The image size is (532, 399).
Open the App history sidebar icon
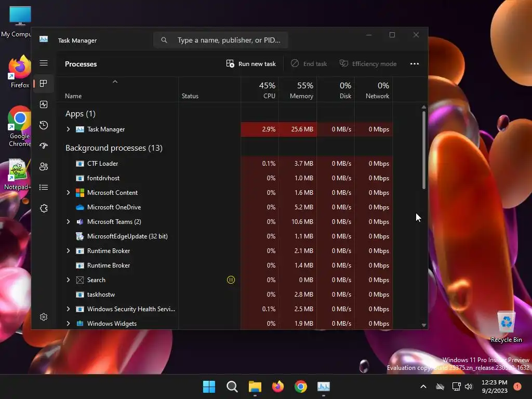point(44,125)
